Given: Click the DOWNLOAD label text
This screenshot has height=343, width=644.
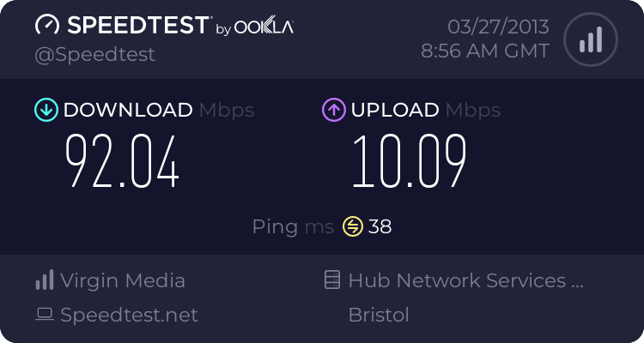Looking at the screenshot, I should tap(128, 110).
